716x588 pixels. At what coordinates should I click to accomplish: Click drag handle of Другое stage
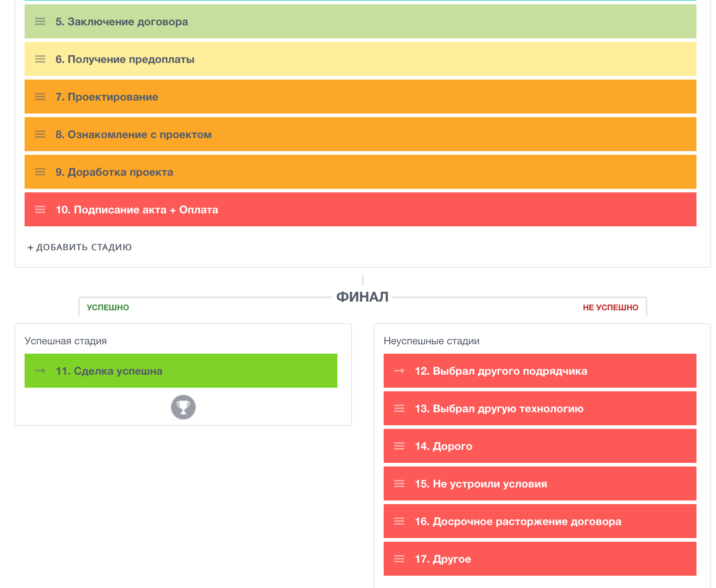pos(399,559)
